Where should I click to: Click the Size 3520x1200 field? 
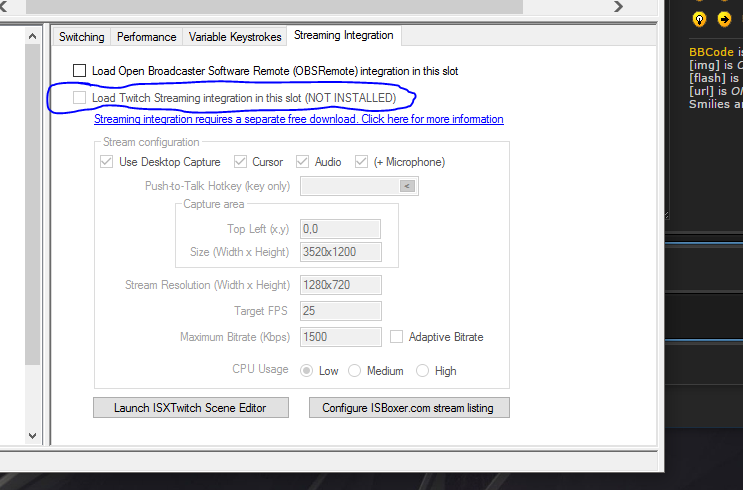tap(340, 252)
